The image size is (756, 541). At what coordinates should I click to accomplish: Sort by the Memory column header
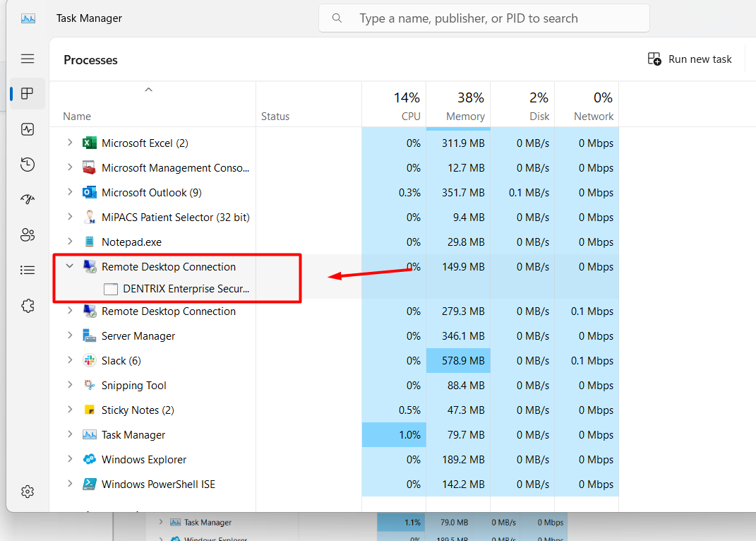(458, 106)
